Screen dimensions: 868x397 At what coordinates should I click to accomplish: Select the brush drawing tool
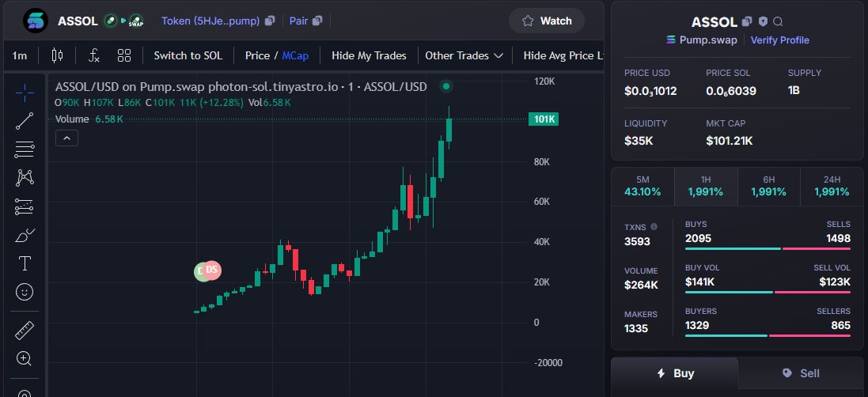(x=25, y=235)
